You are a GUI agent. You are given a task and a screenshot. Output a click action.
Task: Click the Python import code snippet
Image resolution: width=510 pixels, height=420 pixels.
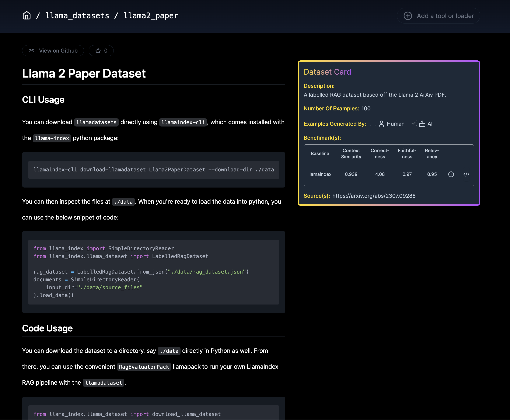point(154,272)
